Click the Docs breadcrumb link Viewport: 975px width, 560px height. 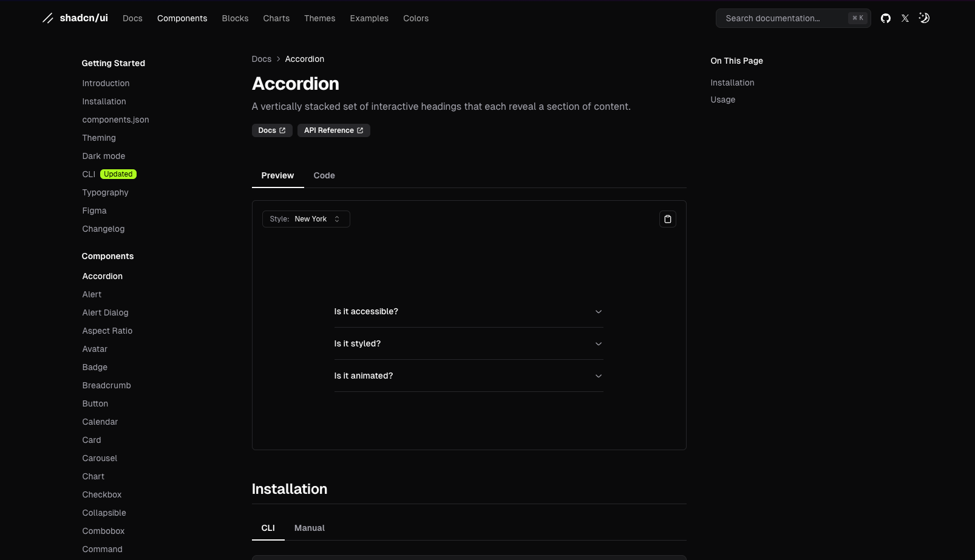tap(262, 59)
